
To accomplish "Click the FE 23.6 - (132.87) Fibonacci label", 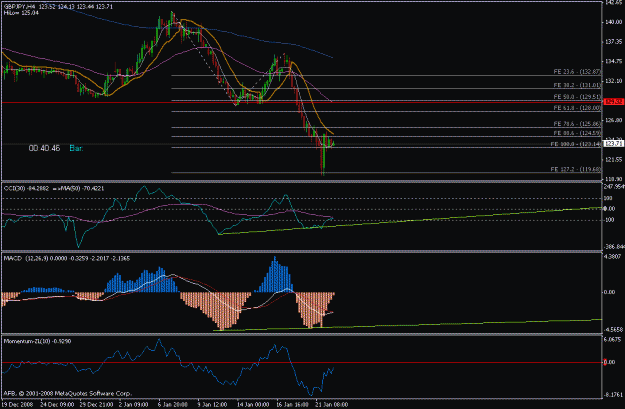I will tap(577, 72).
